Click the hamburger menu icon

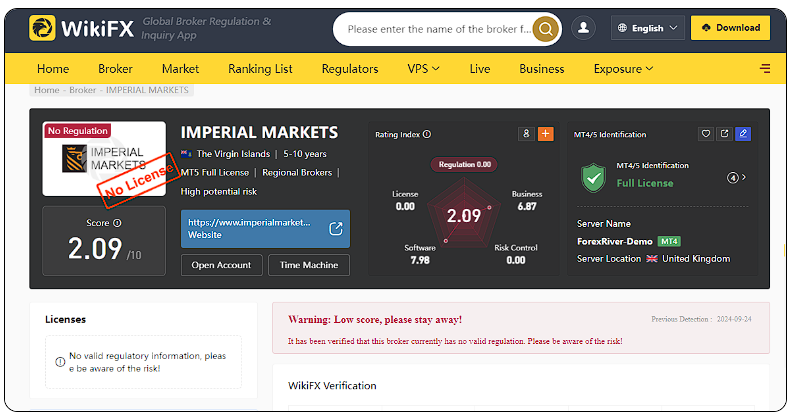point(765,68)
